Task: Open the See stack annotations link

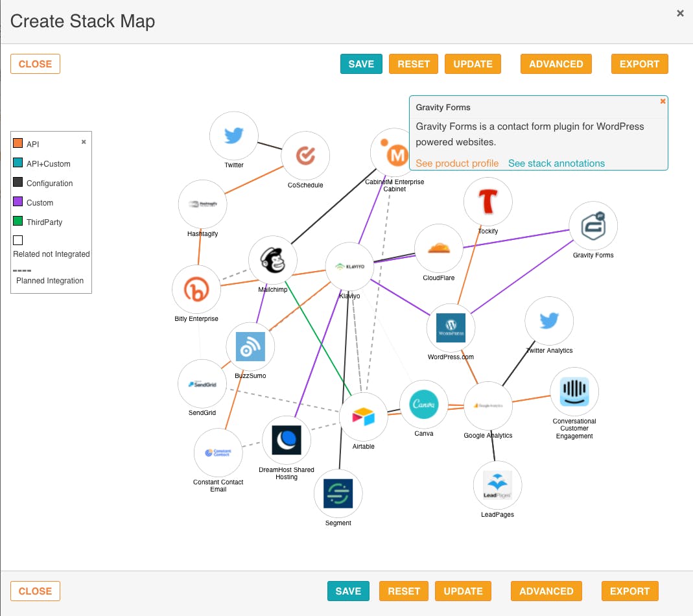Action: pyautogui.click(x=556, y=163)
